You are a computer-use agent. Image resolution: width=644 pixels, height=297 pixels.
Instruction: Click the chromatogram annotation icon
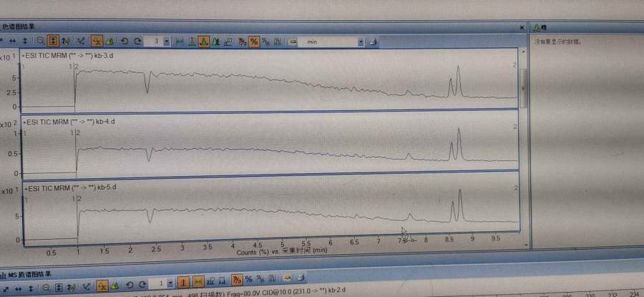[x=228, y=42]
